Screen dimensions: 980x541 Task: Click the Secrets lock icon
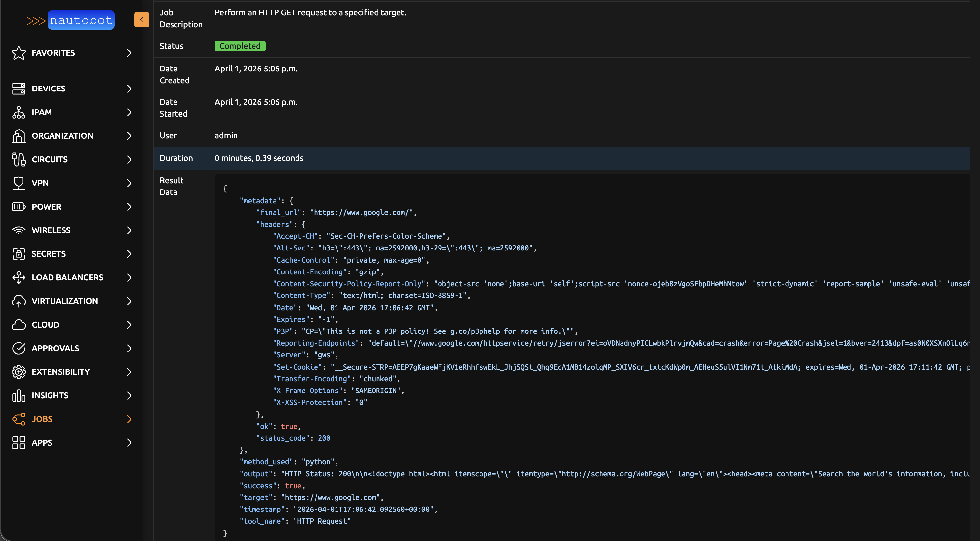coord(19,254)
